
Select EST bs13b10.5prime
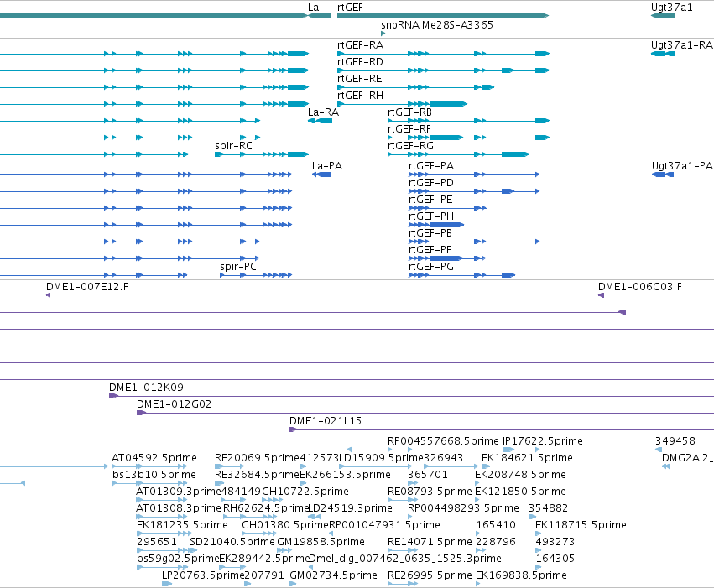point(154,475)
